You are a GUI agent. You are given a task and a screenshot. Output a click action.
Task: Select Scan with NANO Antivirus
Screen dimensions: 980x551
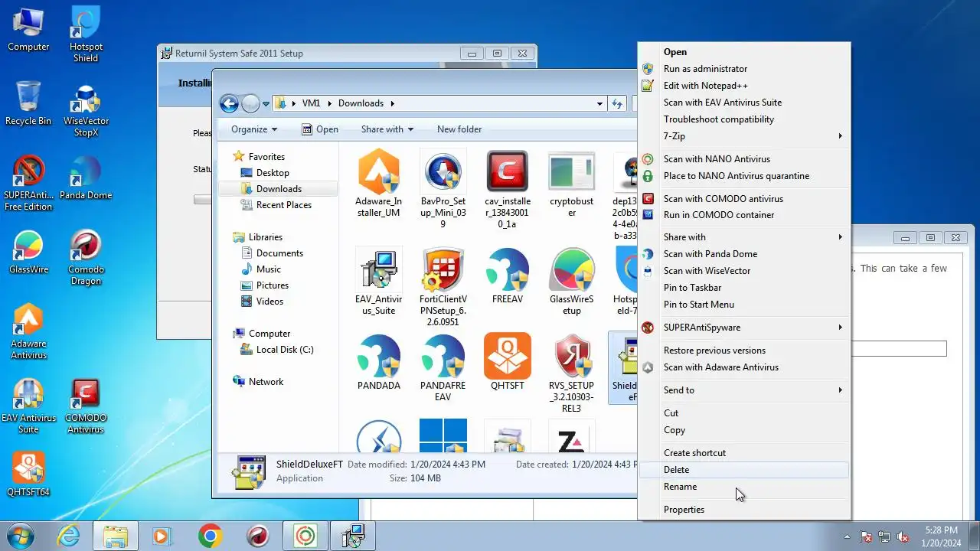[743, 159]
